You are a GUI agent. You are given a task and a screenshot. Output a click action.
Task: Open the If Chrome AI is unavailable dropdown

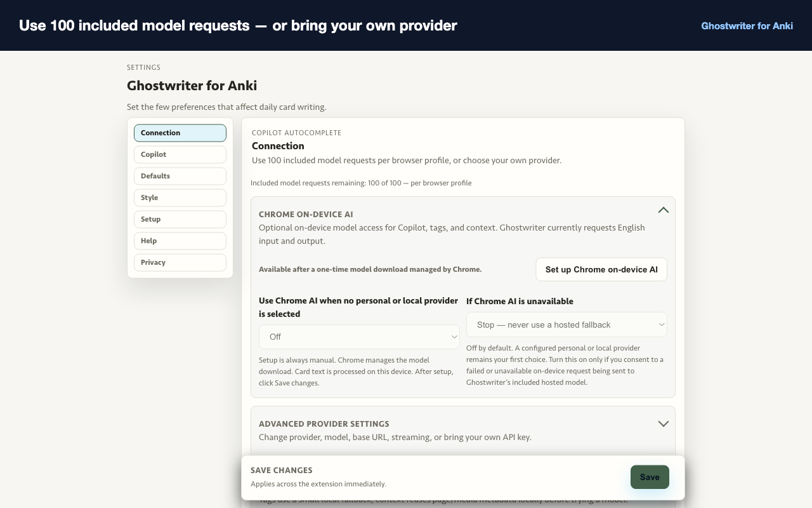[x=566, y=324]
